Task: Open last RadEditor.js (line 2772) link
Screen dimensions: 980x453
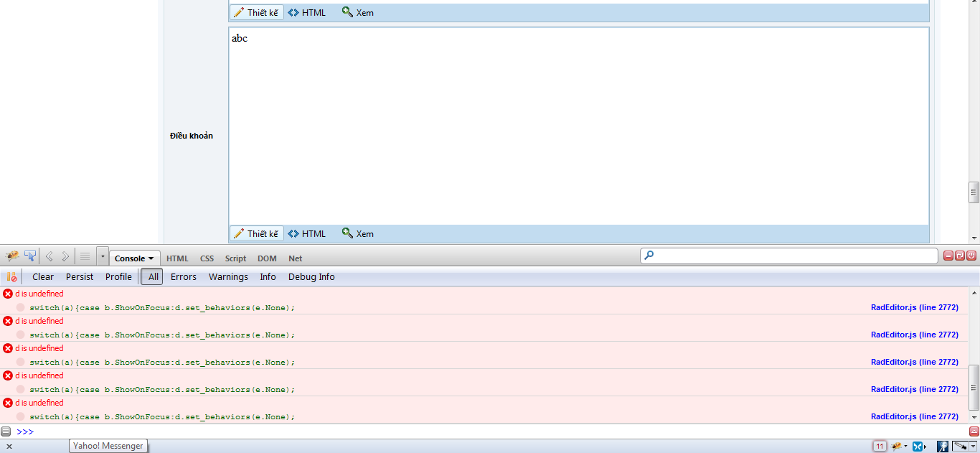Action: (x=915, y=416)
